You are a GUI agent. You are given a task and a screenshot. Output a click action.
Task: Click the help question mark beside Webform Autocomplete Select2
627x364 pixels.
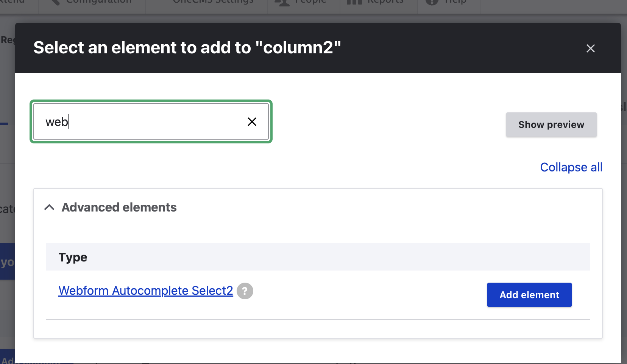245,291
